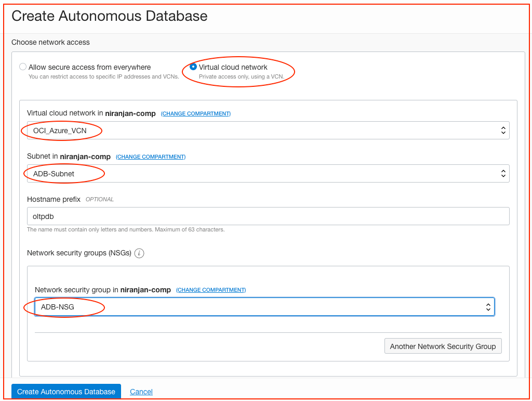Select the 'Virtual cloud network' radio button
The image size is (532, 401).
(x=193, y=67)
